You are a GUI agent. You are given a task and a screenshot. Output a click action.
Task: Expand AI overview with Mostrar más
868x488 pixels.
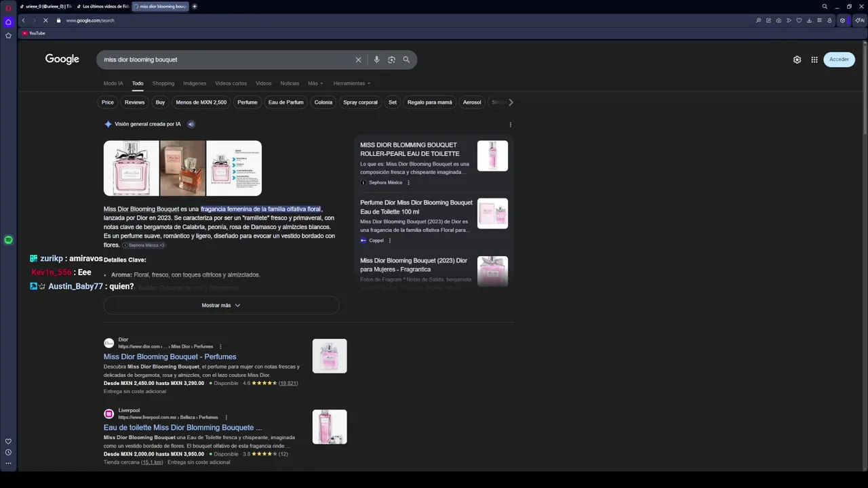[x=221, y=305]
